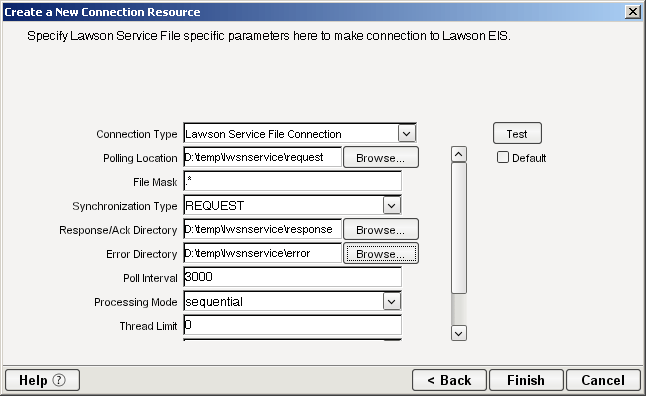Focus the File Mask input field
This screenshot has height=396, width=646.
[293, 181]
